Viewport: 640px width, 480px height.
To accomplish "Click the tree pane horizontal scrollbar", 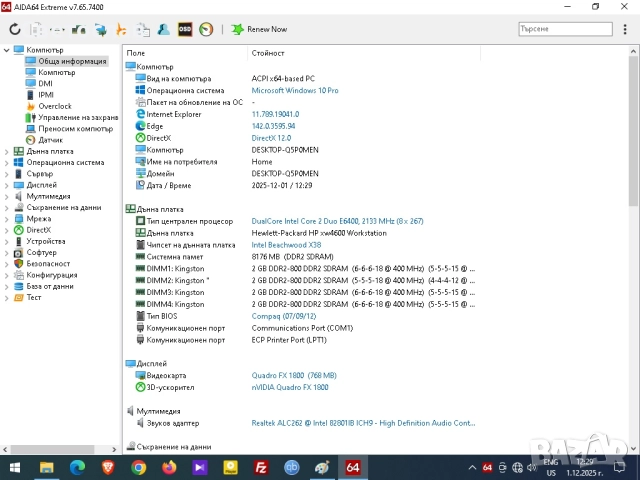I will coord(52,449).
